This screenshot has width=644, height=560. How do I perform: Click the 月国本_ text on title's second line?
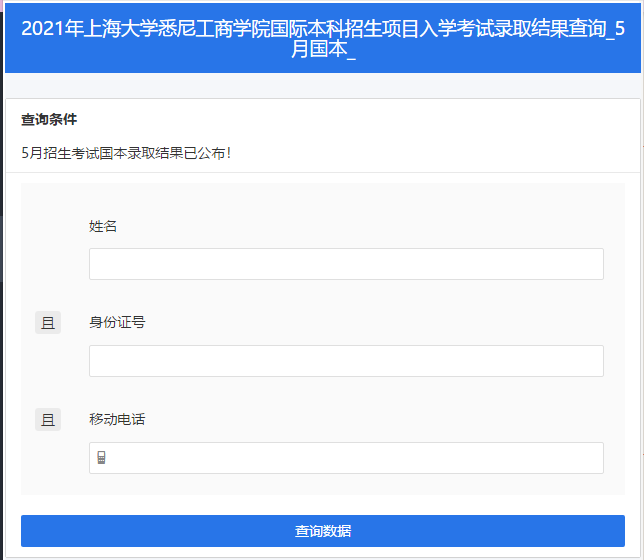pyautogui.click(x=324, y=49)
